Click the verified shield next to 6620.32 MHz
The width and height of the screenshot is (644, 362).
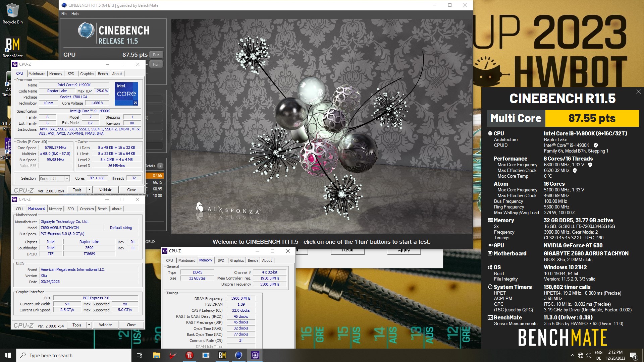tap(575, 170)
